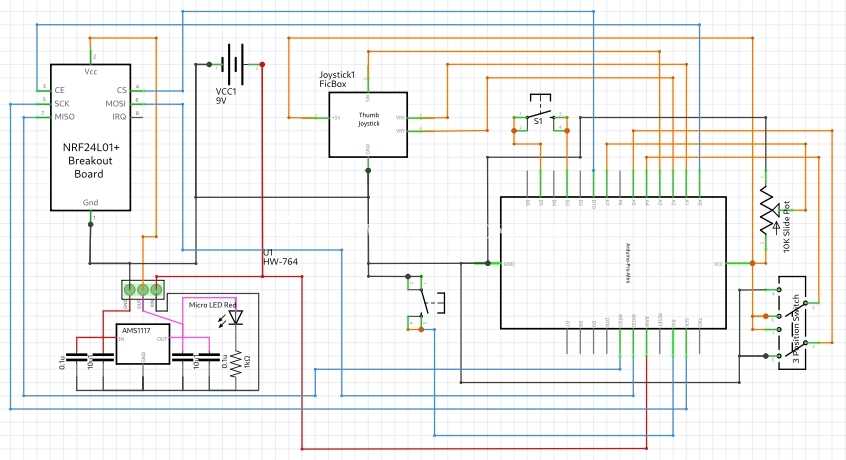Select the 0.1u capacitor on the AMS1117 input side

pos(76,357)
